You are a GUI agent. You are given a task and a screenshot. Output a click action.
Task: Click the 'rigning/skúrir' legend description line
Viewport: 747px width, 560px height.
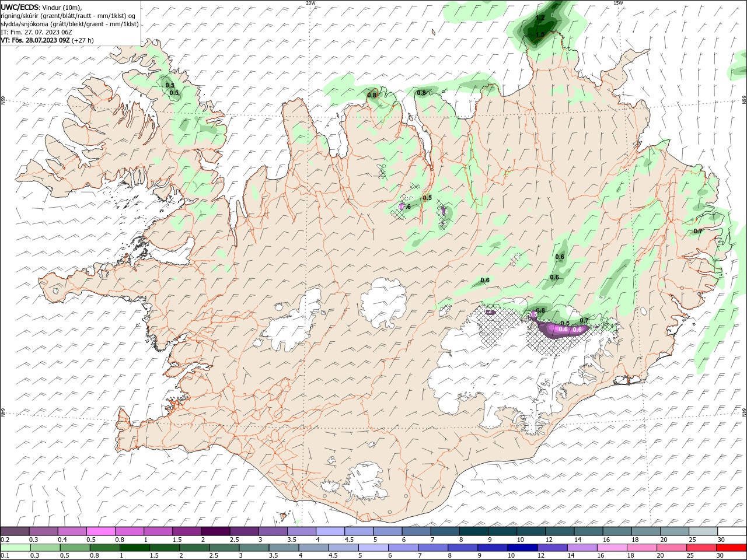tap(69, 15)
